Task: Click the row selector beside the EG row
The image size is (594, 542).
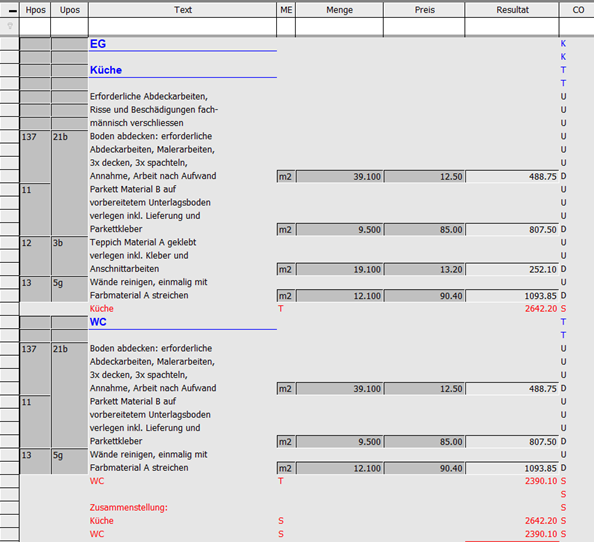Action: [9, 44]
